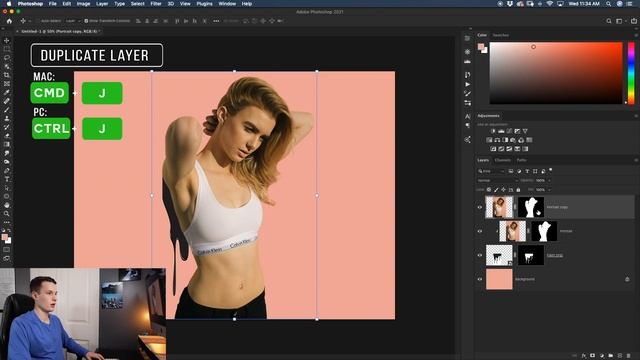This screenshot has height=360, width=640.
Task: Hide the Portrait copy layer
Action: (480, 207)
